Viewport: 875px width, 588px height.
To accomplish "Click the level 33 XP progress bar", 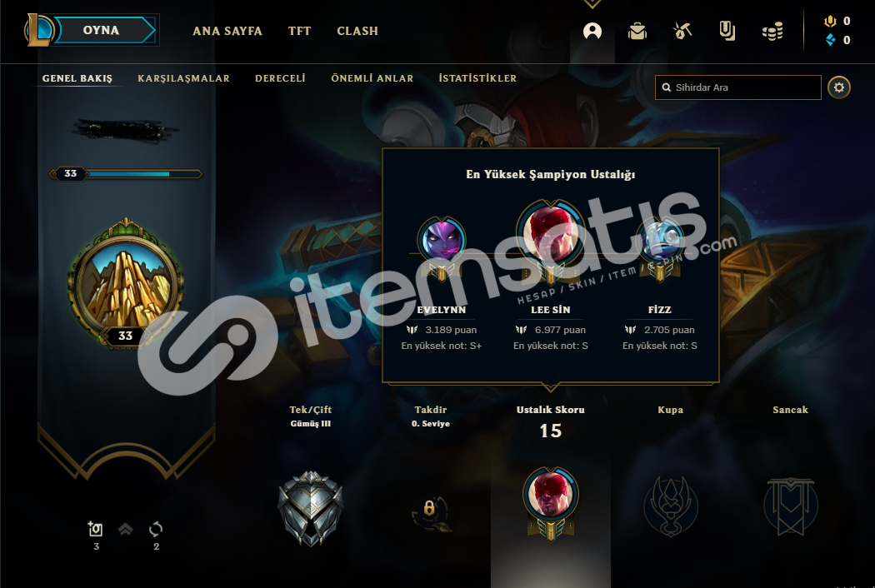I will tap(126, 174).
